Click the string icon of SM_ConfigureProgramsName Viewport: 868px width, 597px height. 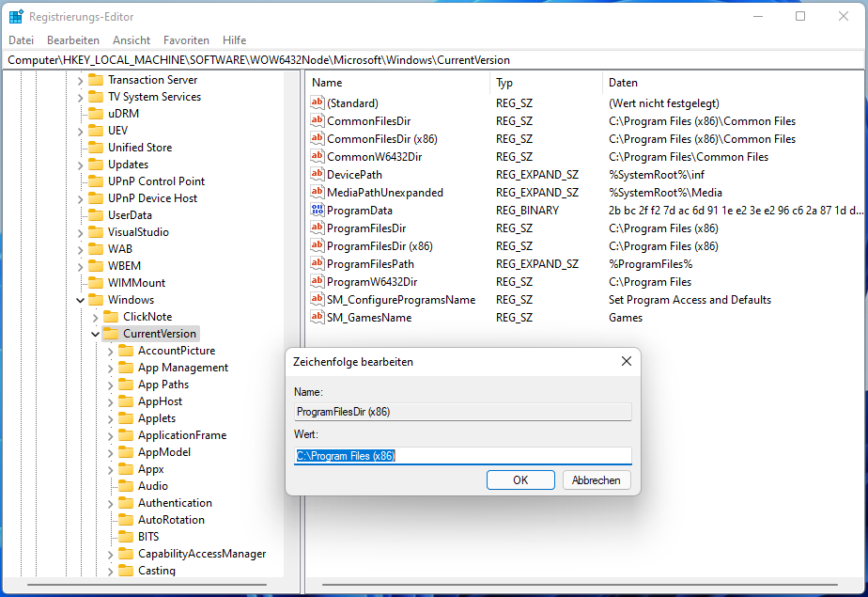pos(318,299)
